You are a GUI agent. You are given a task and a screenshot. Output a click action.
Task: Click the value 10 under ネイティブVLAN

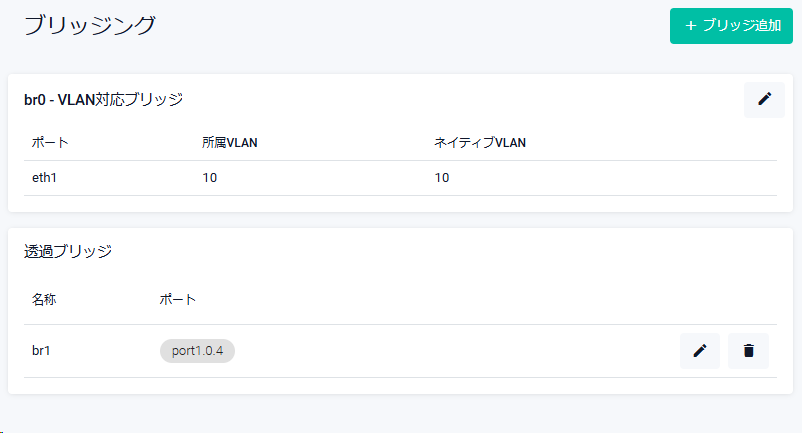click(442, 178)
